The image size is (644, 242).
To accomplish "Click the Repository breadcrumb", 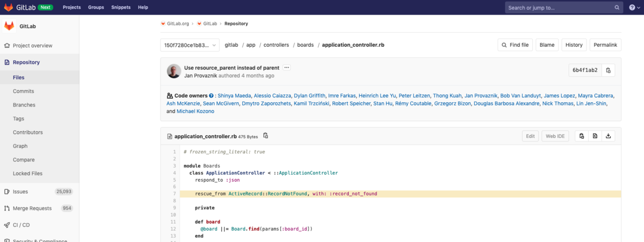I will click(236, 24).
